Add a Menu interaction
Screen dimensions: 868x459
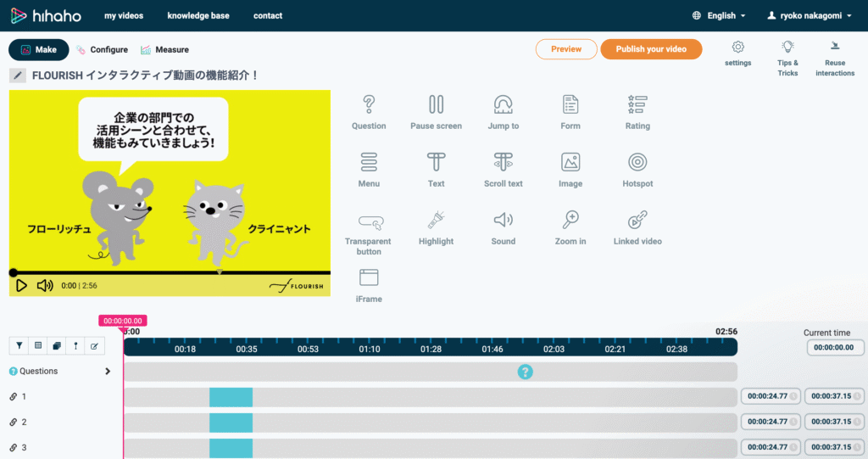click(x=369, y=171)
